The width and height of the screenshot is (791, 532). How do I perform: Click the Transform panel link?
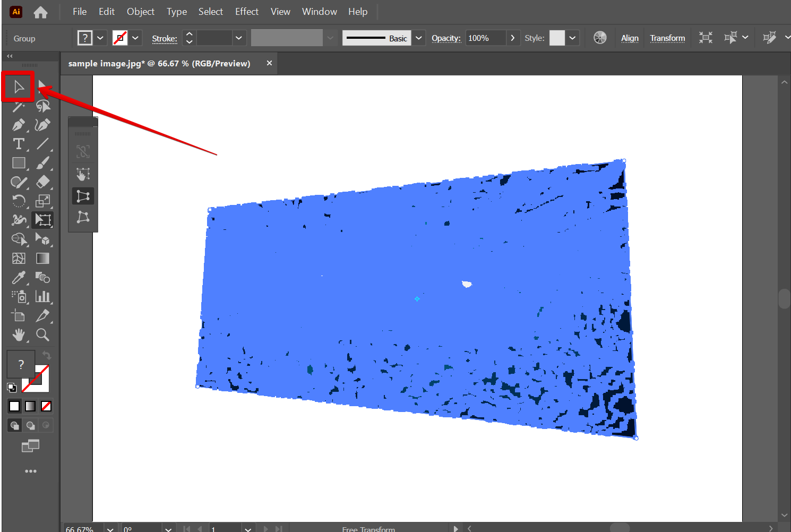pos(667,38)
